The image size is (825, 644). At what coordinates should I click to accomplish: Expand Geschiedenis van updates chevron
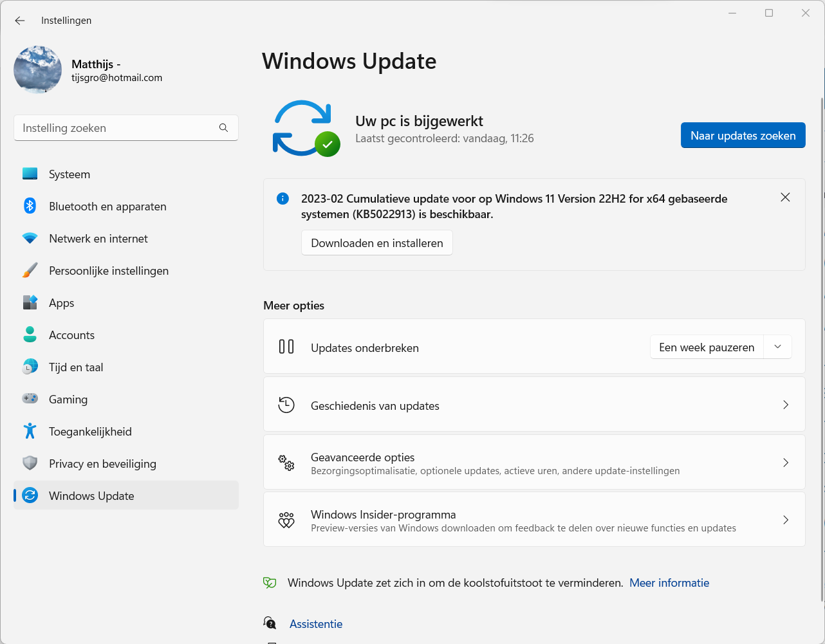pos(785,405)
